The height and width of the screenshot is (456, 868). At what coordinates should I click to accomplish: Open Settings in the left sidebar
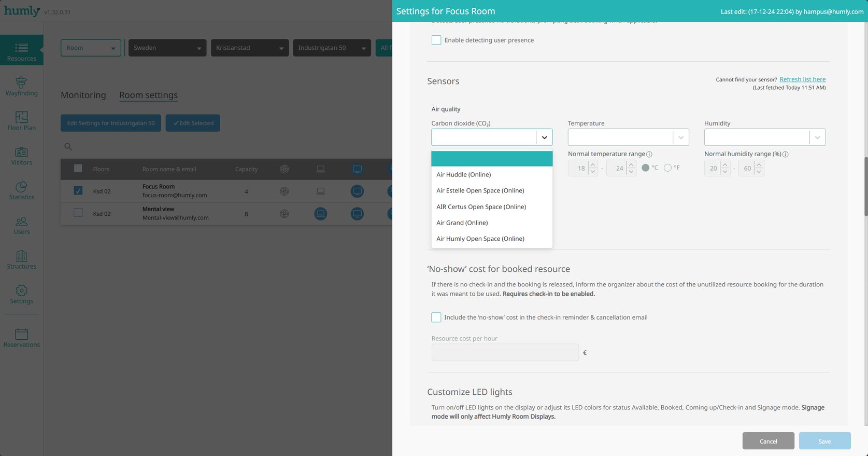(22, 294)
